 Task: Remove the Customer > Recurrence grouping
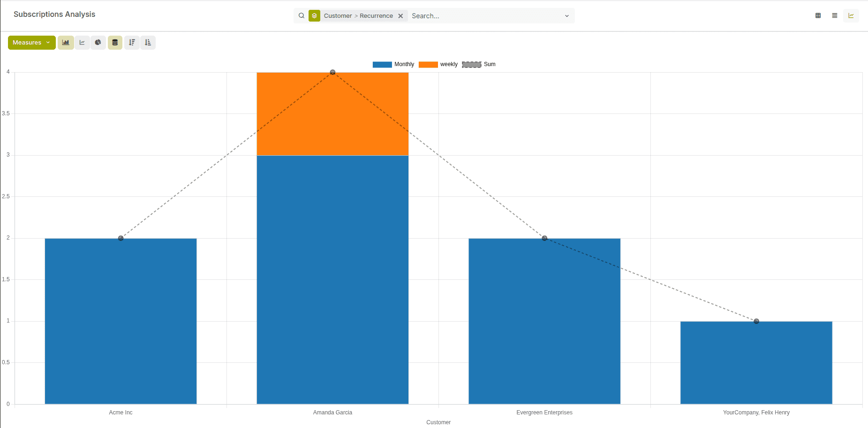400,16
